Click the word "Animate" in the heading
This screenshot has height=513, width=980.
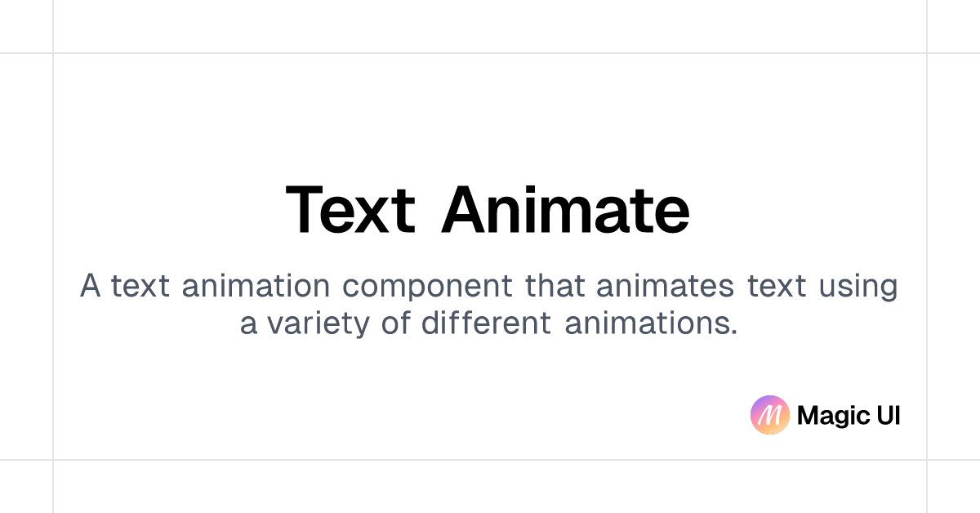(x=565, y=210)
